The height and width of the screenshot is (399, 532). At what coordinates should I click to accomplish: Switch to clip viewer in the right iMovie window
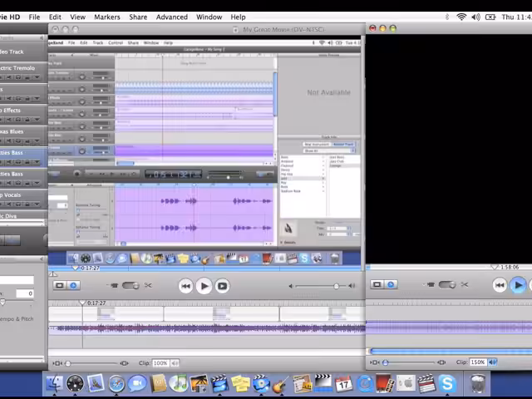(x=377, y=284)
